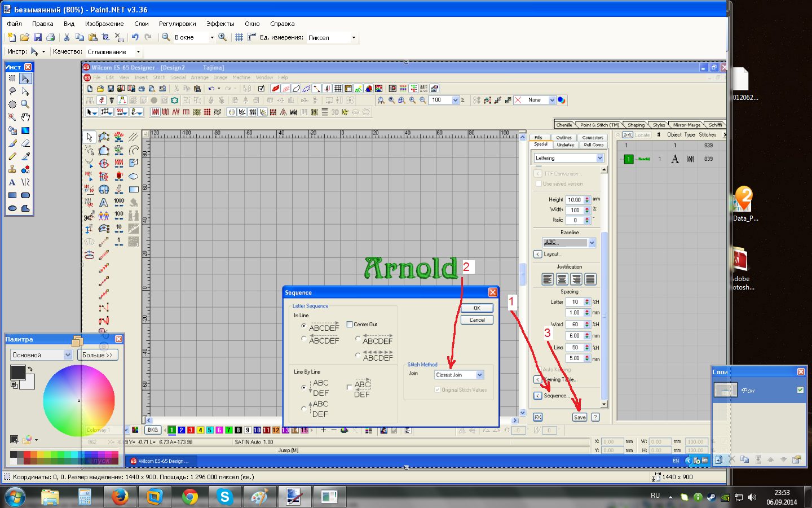Image resolution: width=812 pixels, height=508 pixels.
Task: Activate the Lasso Select tool
Action: (x=12, y=91)
